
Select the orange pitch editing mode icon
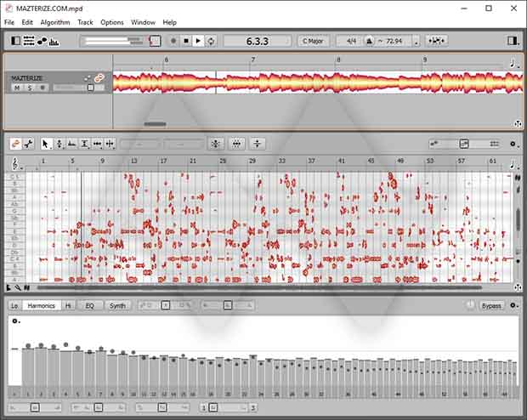(15, 144)
